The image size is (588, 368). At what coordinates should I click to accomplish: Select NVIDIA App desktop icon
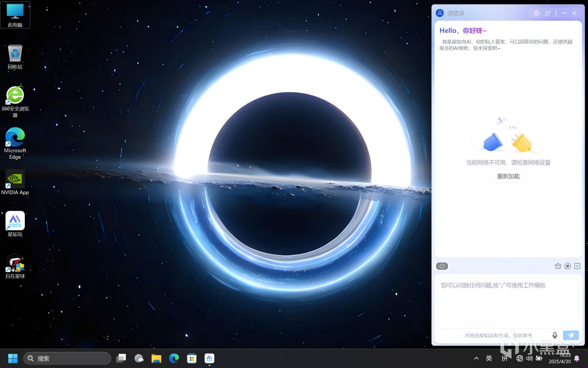[15, 179]
